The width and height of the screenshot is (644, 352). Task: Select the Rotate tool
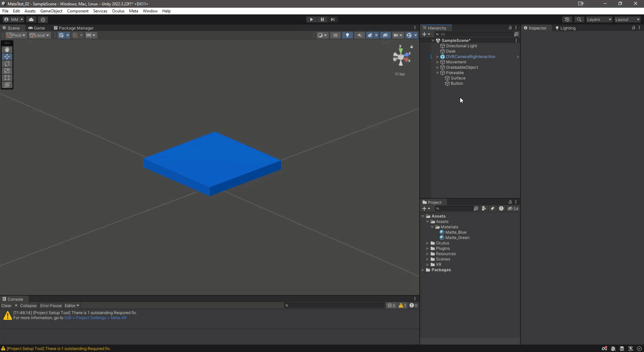[x=7, y=64]
